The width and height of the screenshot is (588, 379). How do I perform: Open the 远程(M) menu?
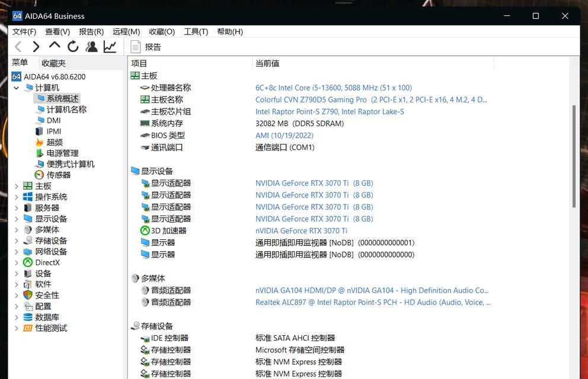[126, 32]
